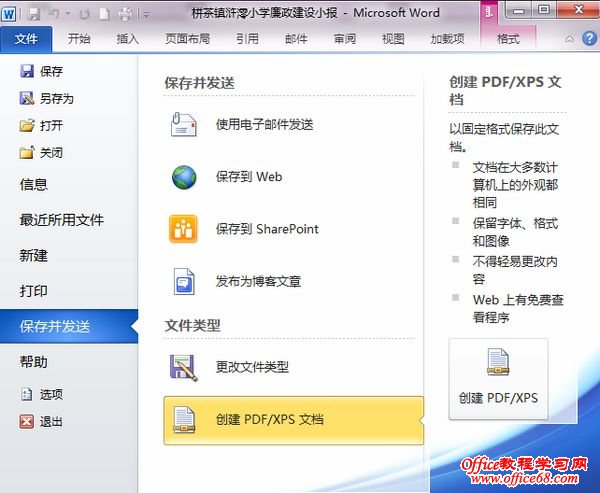Click the Save icon in quick access toolbar
This screenshot has width=600, height=493.
click(34, 14)
